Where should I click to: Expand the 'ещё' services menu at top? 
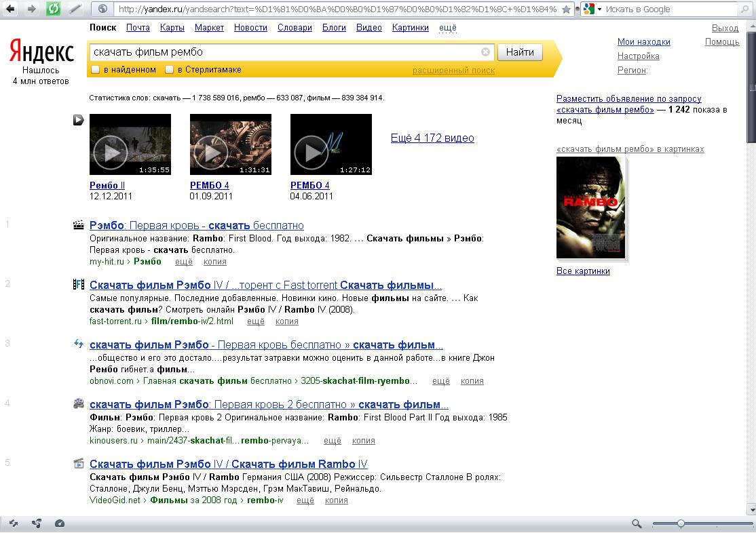[x=447, y=28]
